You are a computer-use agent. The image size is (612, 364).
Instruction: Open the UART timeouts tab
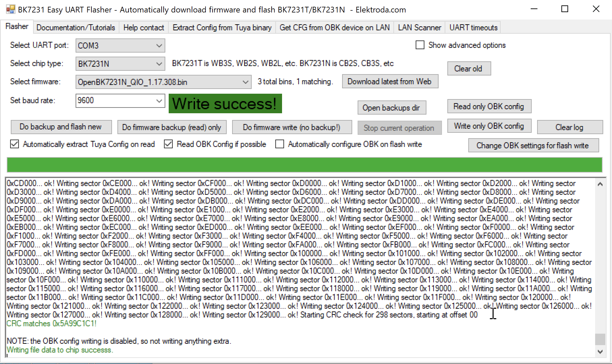(x=473, y=28)
